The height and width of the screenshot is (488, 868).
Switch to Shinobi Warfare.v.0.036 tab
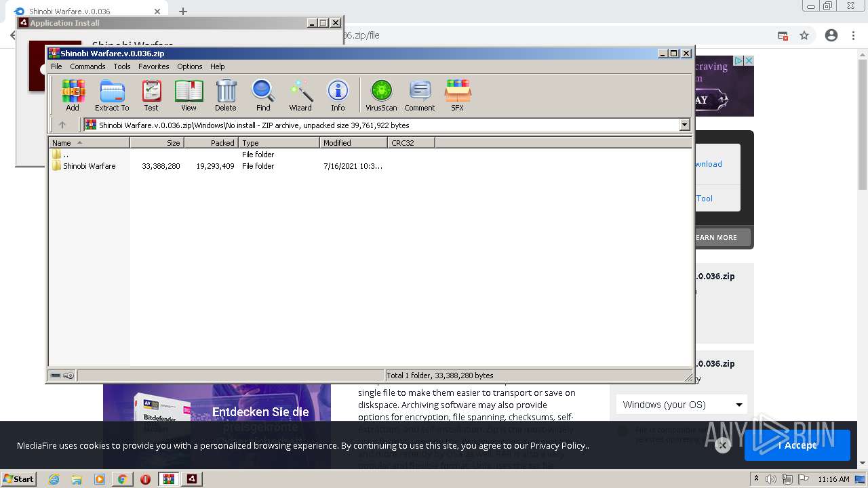86,12
